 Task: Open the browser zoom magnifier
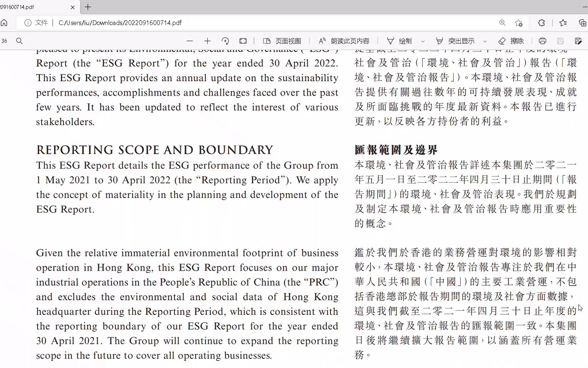(503, 23)
